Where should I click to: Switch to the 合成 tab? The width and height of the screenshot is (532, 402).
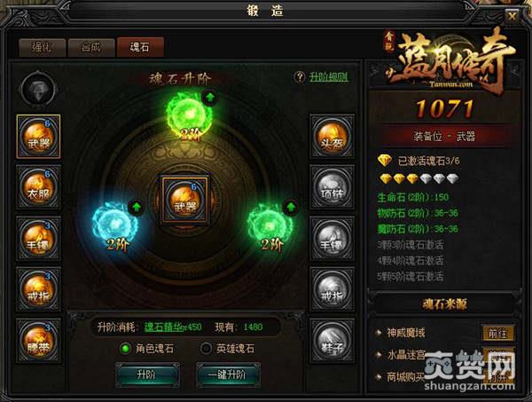coord(91,47)
